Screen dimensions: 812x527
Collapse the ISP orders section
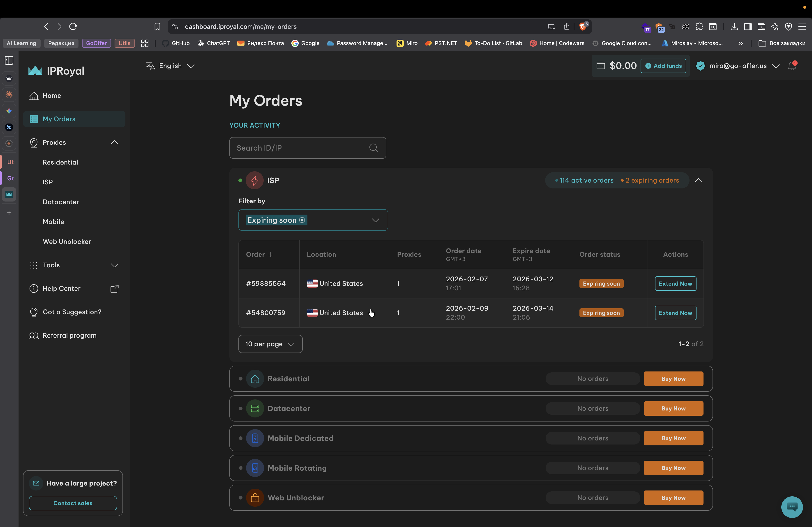click(x=698, y=180)
